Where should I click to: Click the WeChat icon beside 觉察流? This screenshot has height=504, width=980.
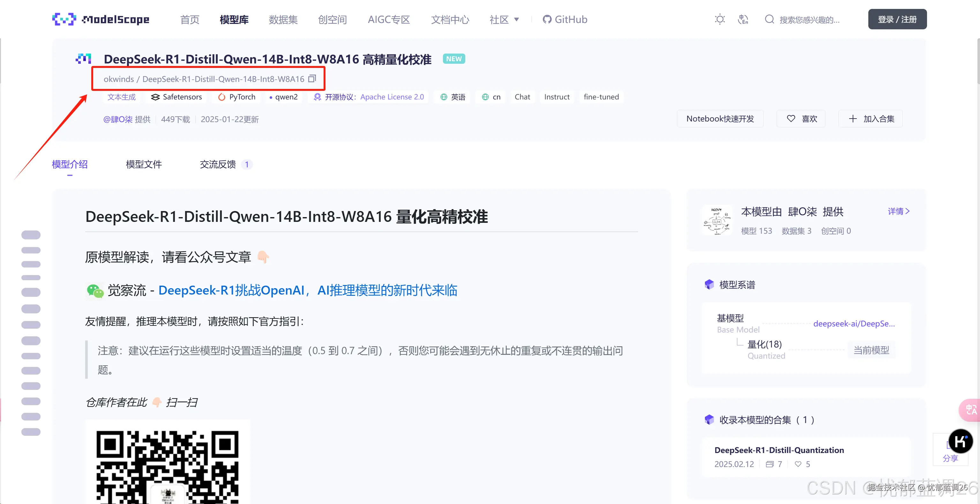[95, 291]
